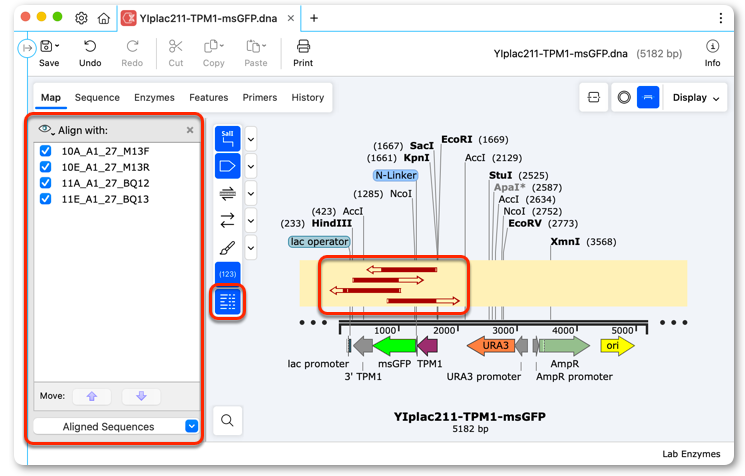This screenshot has height=476, width=745.
Task: Open the Info panel icon
Action: (712, 46)
